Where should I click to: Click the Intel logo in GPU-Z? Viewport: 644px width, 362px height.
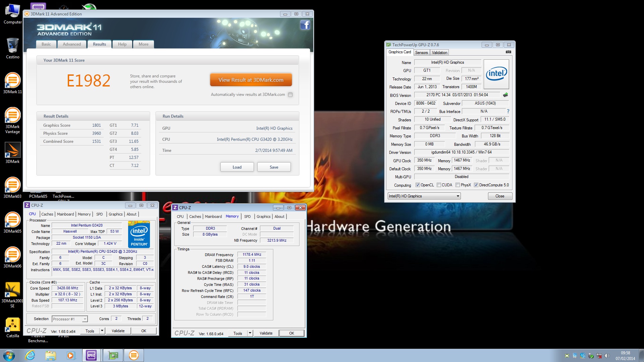496,74
